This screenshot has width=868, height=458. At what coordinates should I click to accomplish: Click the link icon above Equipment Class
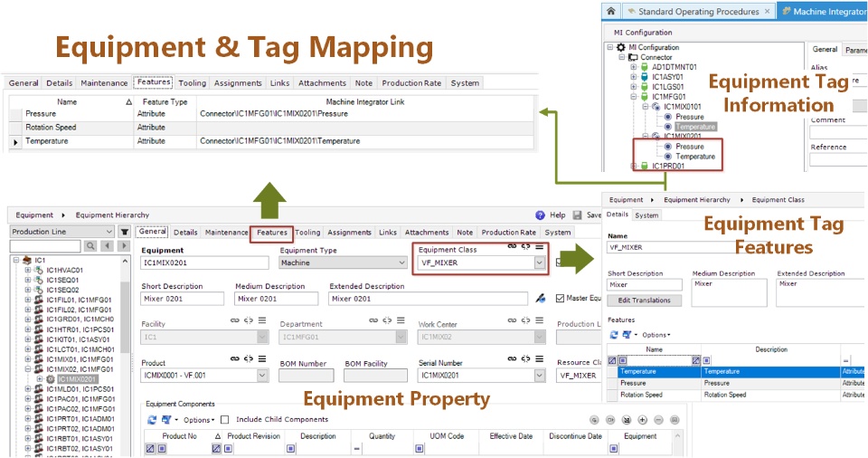(x=512, y=246)
